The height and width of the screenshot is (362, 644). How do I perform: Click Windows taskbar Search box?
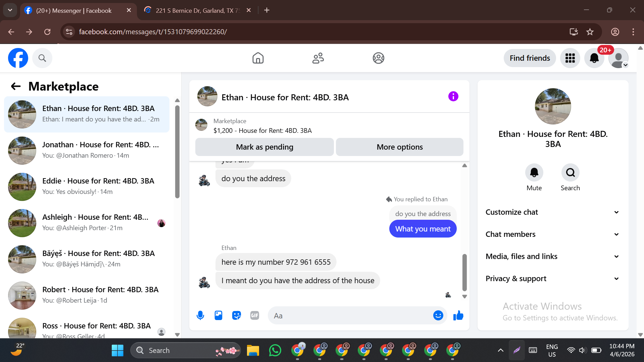tap(186, 350)
